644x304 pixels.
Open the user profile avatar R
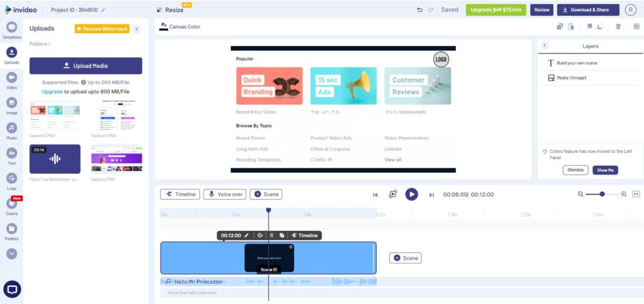tap(630, 10)
